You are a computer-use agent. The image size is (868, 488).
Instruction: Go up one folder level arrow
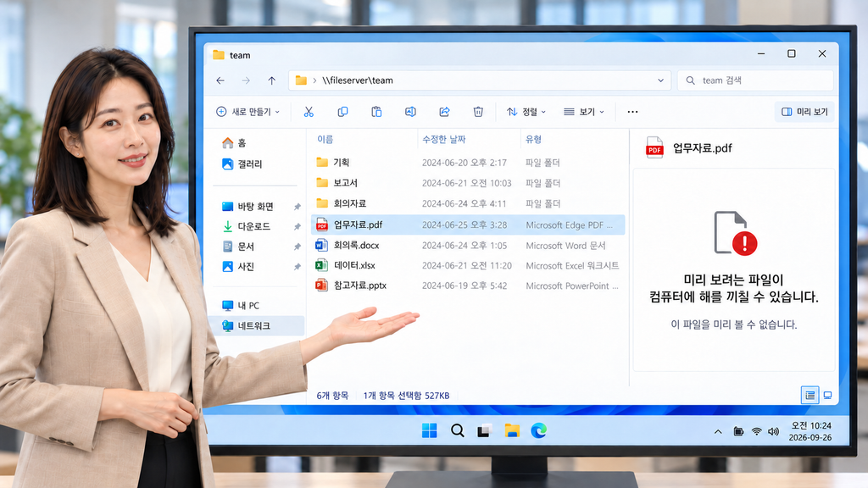[272, 80]
